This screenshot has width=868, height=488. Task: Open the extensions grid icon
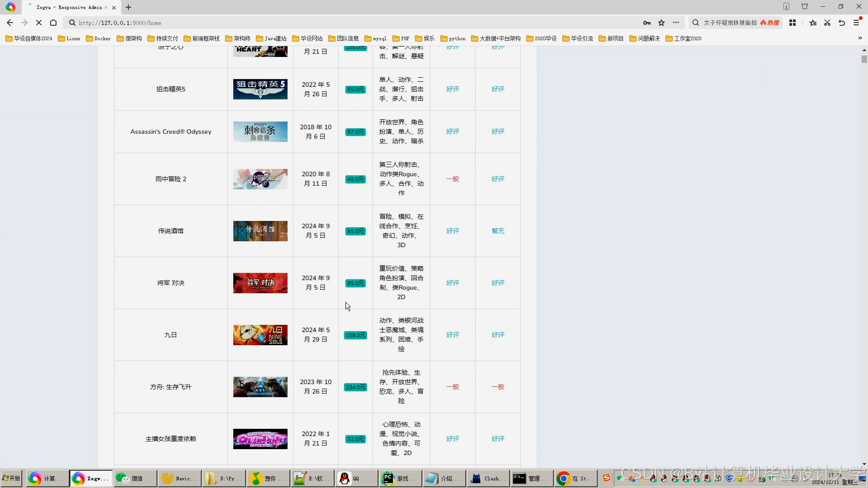tap(793, 23)
